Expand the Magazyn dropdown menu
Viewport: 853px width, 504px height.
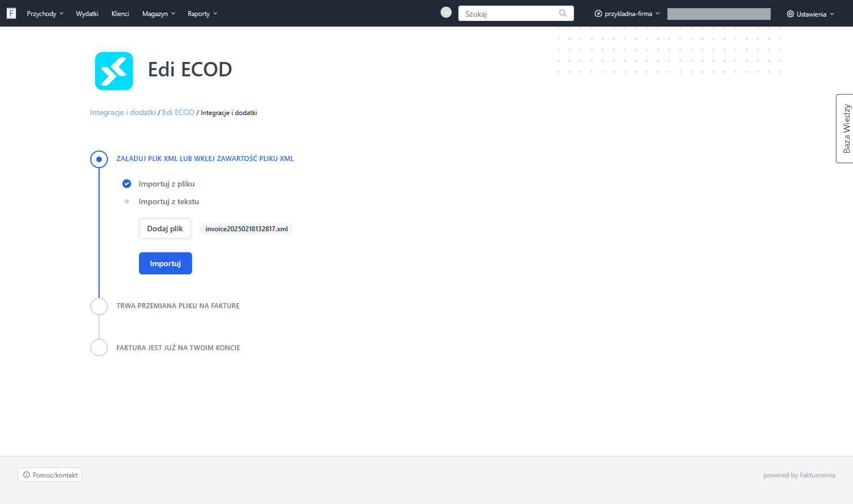point(159,14)
